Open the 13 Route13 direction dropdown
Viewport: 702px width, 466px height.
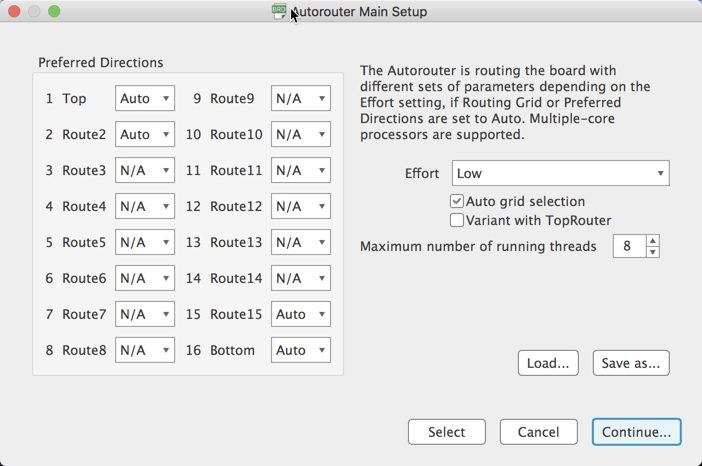tap(301, 242)
